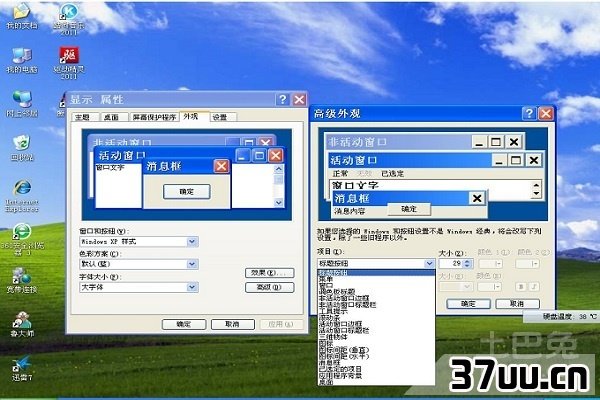Click 确定 in the 高级外观 dialog

tap(468, 304)
